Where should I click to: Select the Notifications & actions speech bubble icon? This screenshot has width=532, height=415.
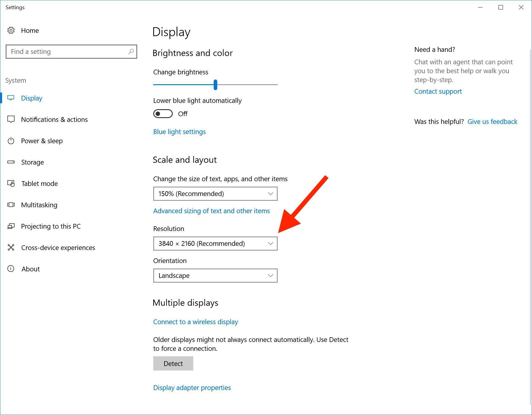pyautogui.click(x=11, y=119)
